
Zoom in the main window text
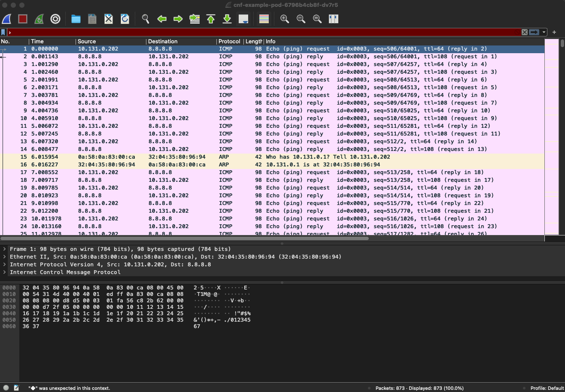tap(285, 19)
